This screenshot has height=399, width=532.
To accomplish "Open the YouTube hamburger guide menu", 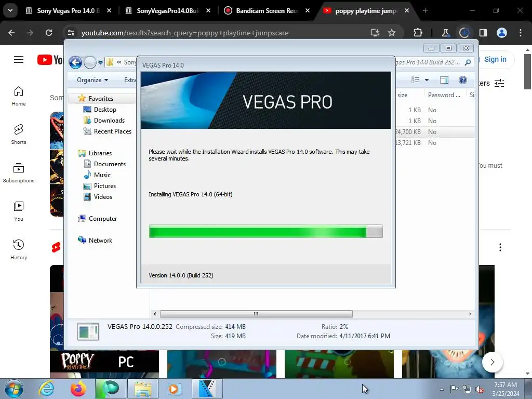I will pos(19,60).
